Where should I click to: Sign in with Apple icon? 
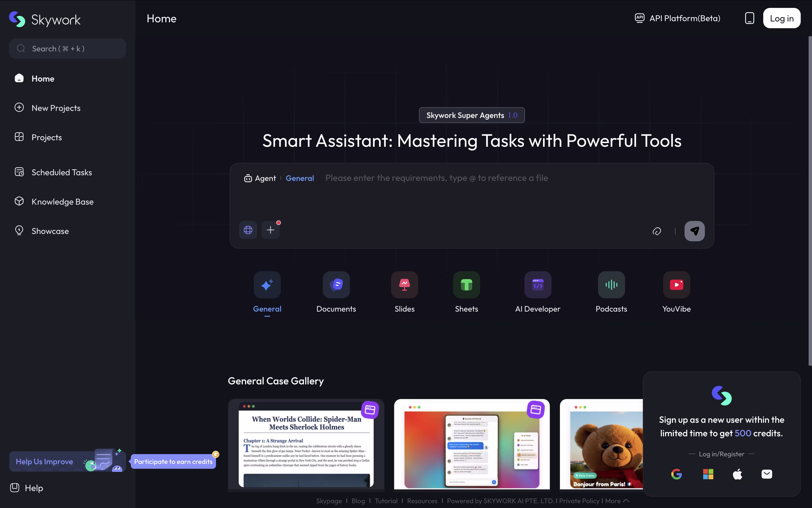tap(738, 474)
